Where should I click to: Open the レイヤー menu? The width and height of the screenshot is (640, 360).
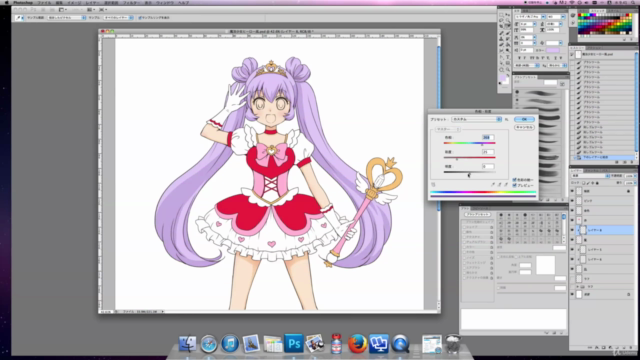(x=92, y=3)
